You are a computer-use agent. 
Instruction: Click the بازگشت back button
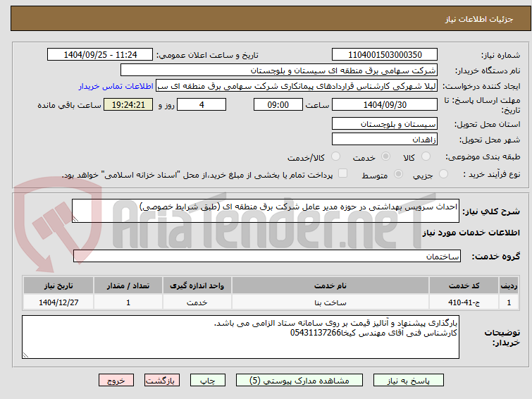tap(162, 381)
